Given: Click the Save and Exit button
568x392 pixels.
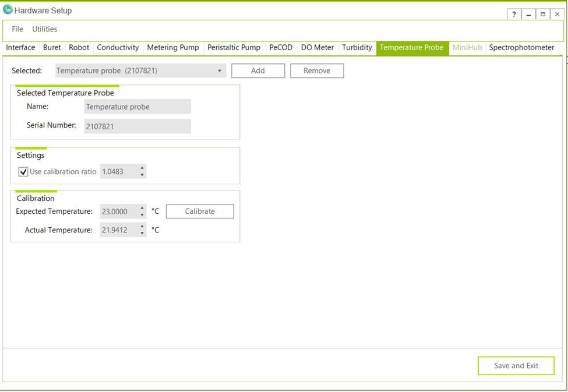Looking at the screenshot, I should coord(516,366).
